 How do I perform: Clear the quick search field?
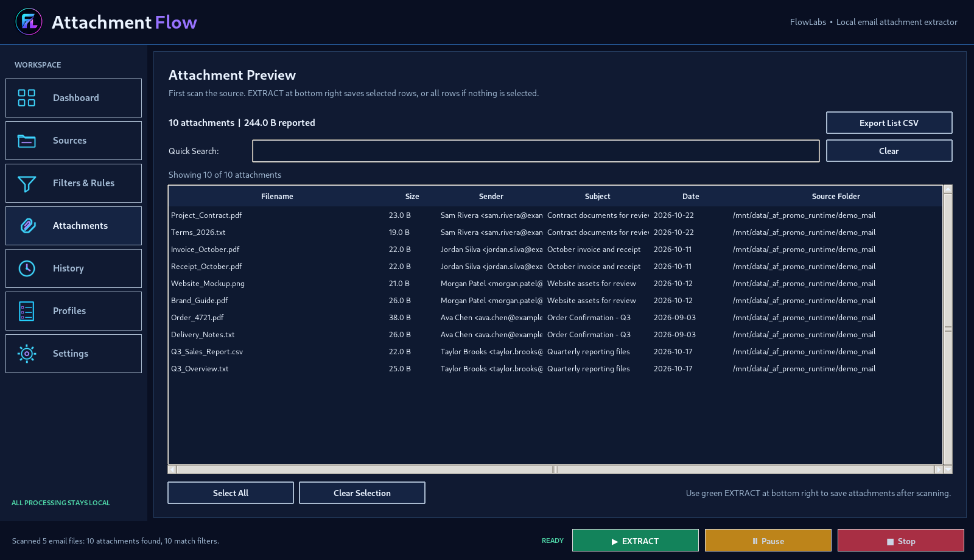(889, 151)
